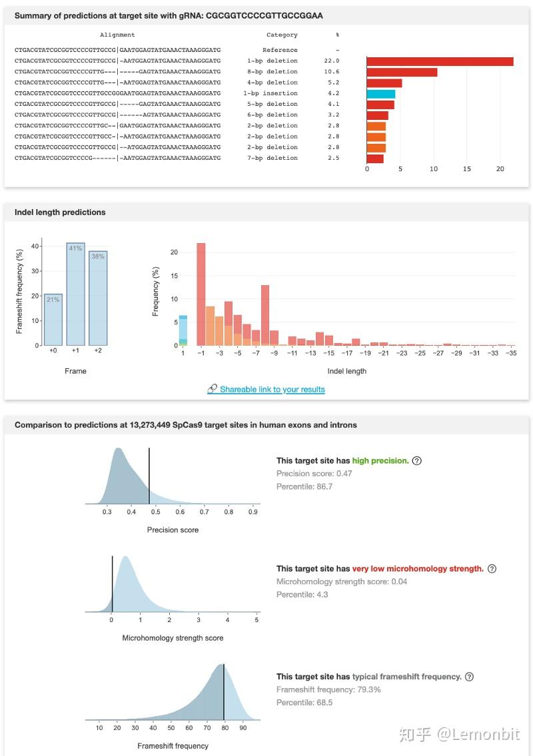Click the precision score 0.47 marker line
The width and height of the screenshot is (533, 756).
pyautogui.click(x=149, y=476)
